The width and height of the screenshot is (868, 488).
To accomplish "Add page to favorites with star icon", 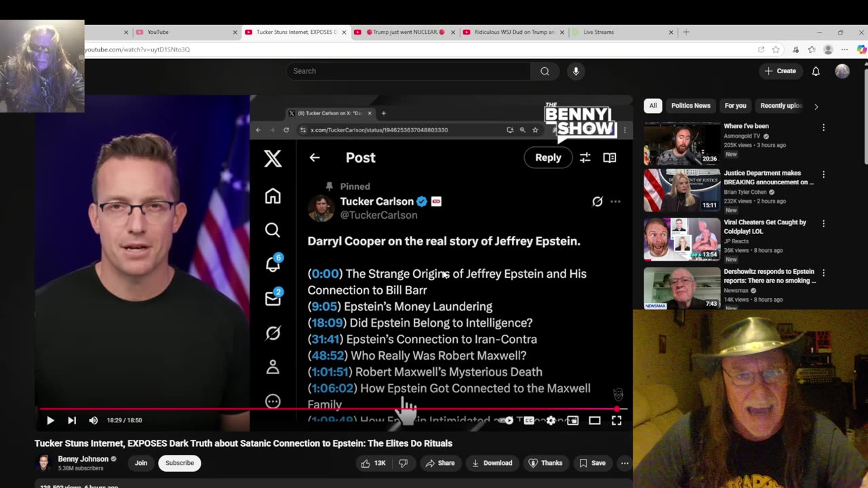I will click(x=776, y=49).
